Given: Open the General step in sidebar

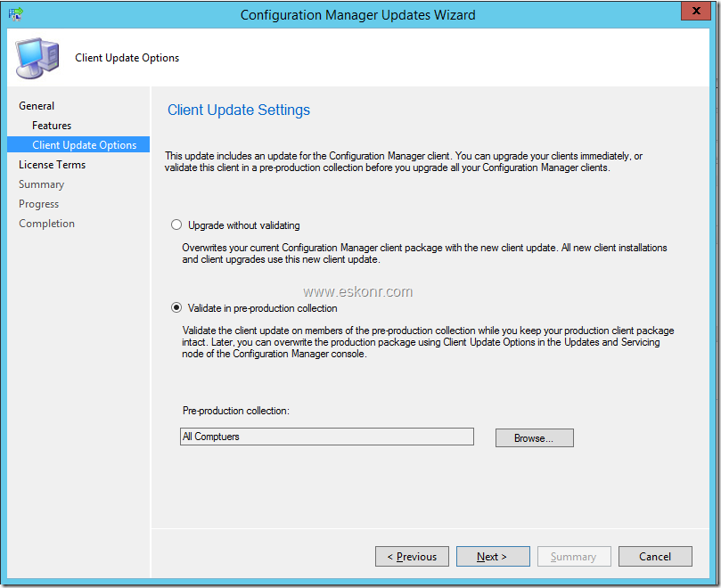Looking at the screenshot, I should tap(37, 106).
